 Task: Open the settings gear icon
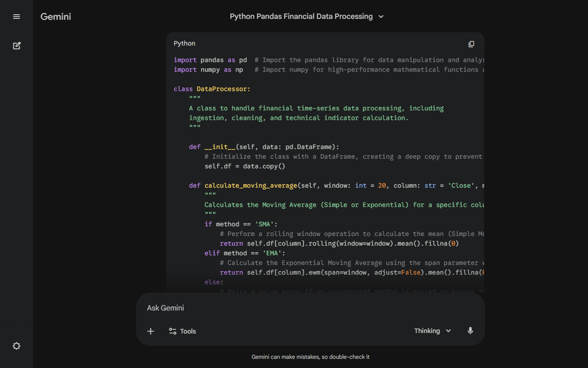pyautogui.click(x=17, y=346)
